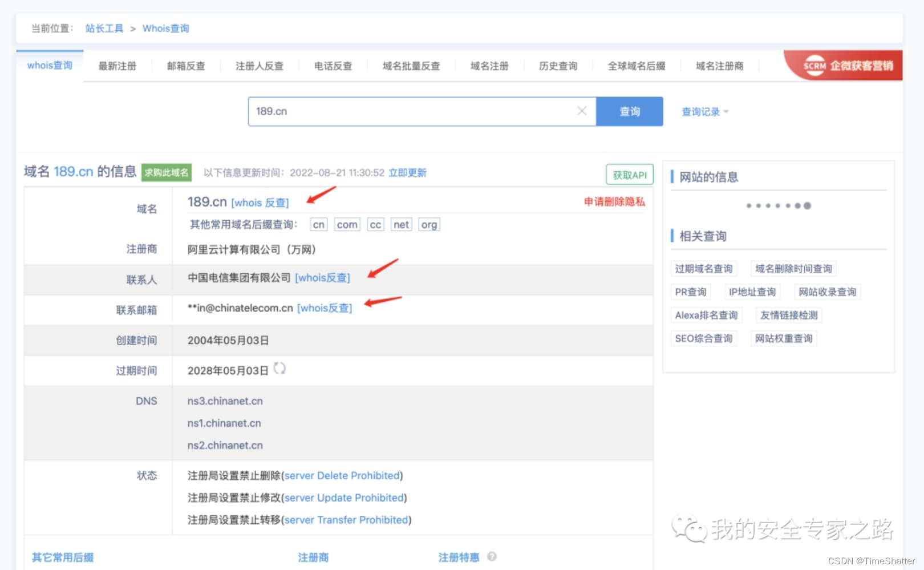Open 过期域名查询 related query
924x570 pixels.
pyautogui.click(x=704, y=269)
